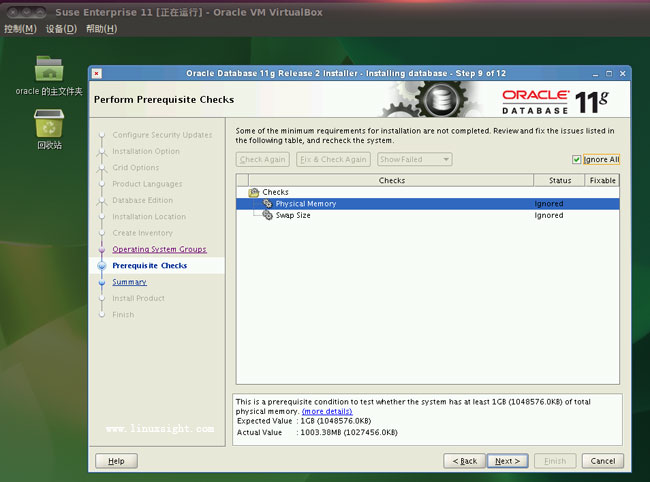Click the Ignored status of Swap Size
Viewport: 650px width, 482px height.
pyautogui.click(x=548, y=215)
